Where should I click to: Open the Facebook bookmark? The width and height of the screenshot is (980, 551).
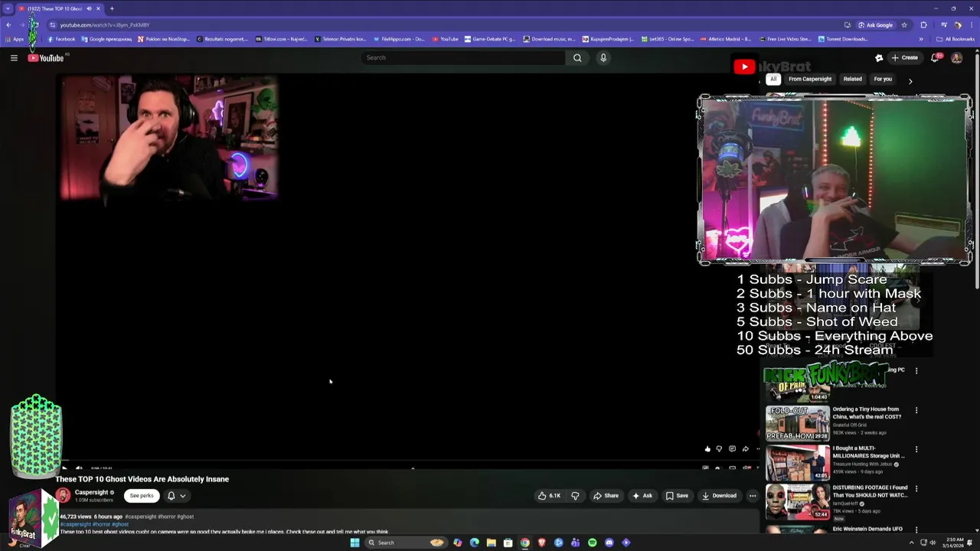tap(61, 39)
